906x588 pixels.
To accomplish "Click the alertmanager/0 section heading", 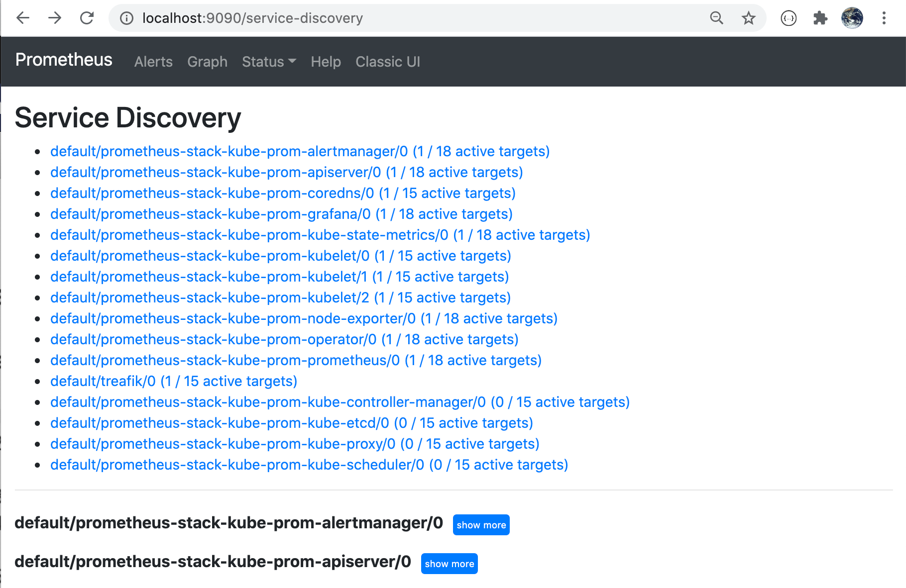I will coord(228,523).
